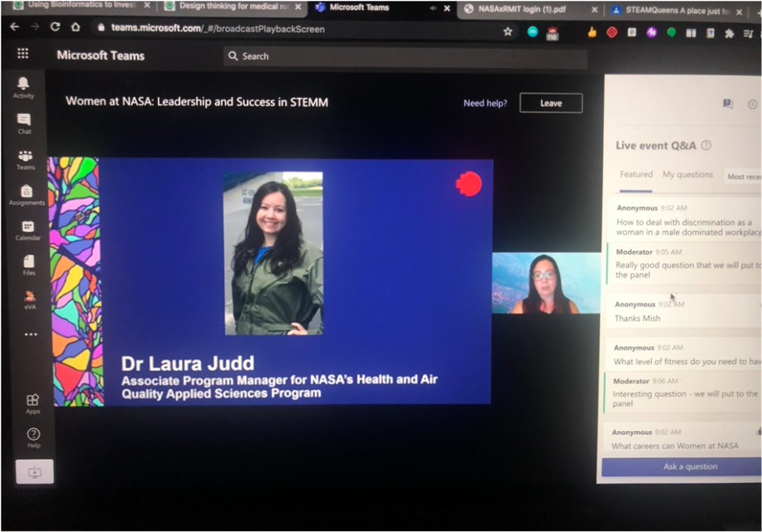Click the event title 'Women at NASA'

(x=197, y=102)
